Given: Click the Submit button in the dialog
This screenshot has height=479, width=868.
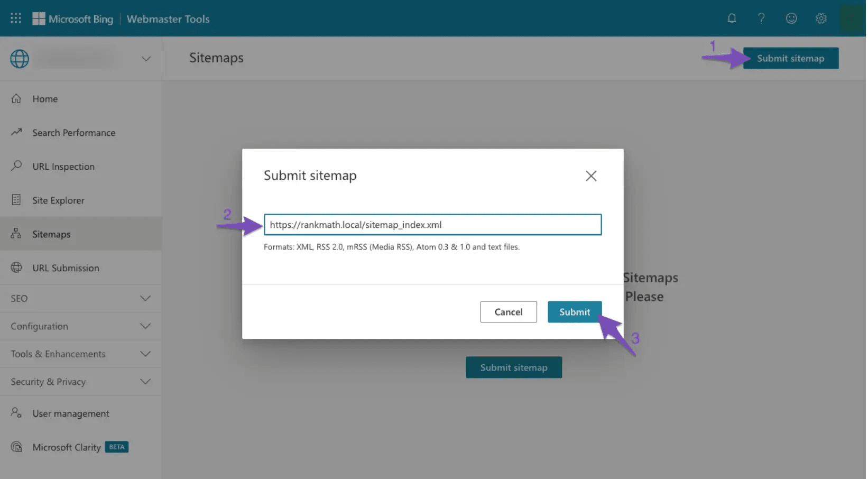Looking at the screenshot, I should (x=574, y=311).
